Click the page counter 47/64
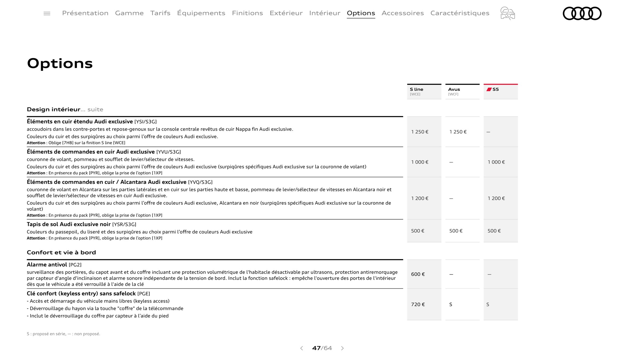Image resolution: width=644 pixels, height=362 pixels. click(322, 348)
